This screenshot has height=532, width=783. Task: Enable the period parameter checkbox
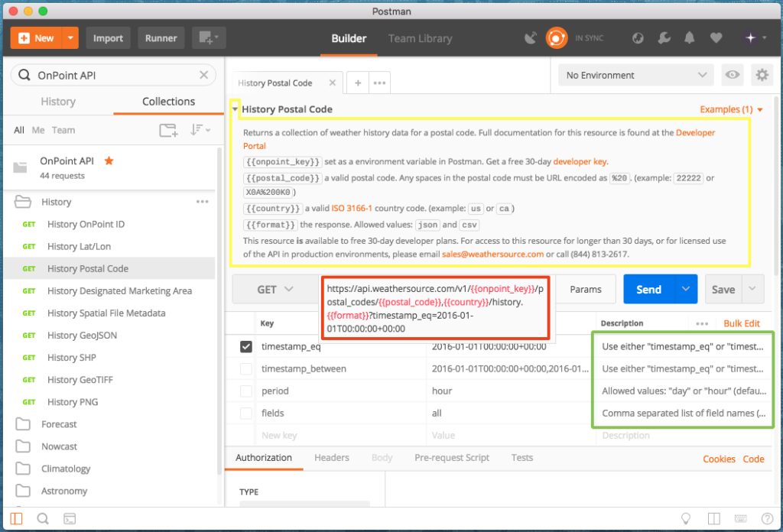(x=245, y=391)
